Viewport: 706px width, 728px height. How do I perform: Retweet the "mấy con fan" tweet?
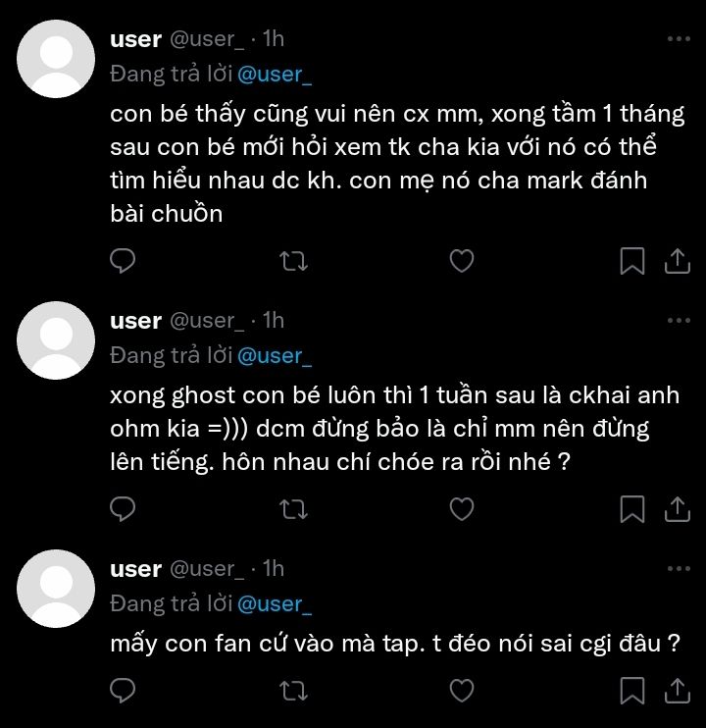tap(293, 691)
